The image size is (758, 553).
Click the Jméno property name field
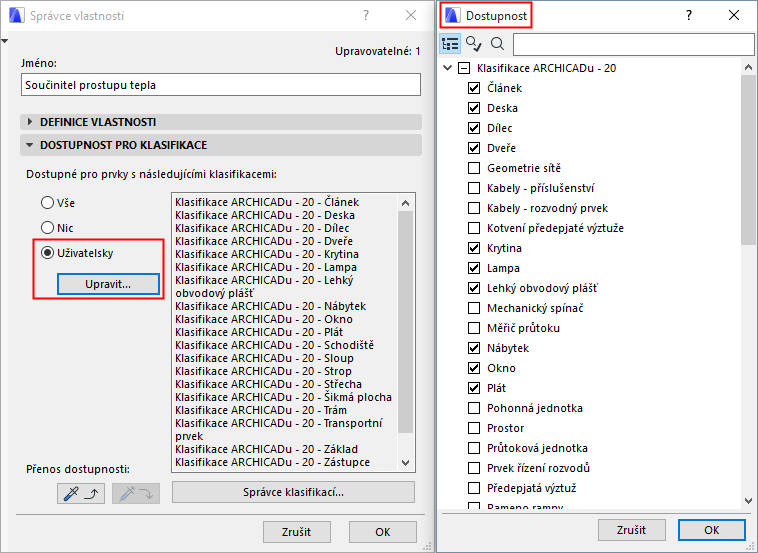point(221,85)
